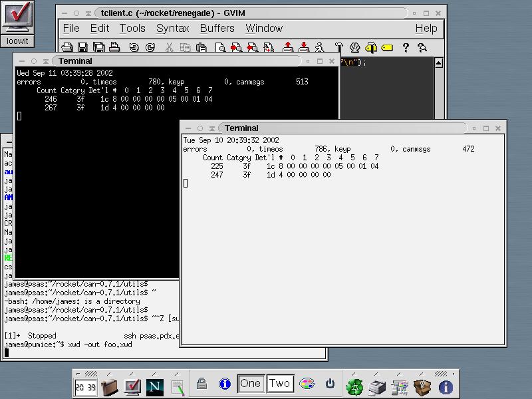This screenshot has width=532, height=399.
Task: Copy selection using GVIM toolbar icon
Action: (185, 47)
